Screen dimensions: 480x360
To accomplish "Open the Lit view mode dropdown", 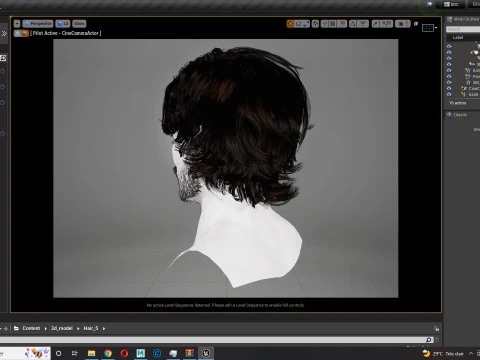I will point(63,24).
